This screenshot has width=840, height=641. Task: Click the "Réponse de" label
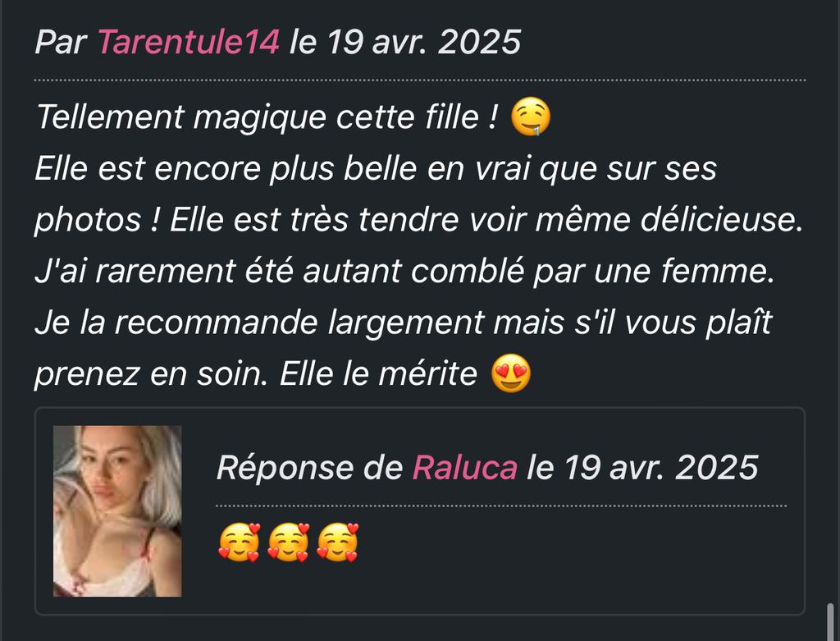[x=309, y=467]
